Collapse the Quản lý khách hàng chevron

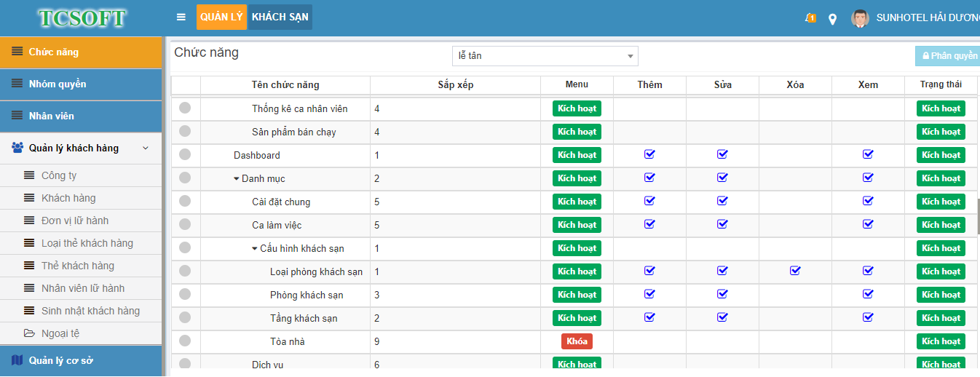146,148
